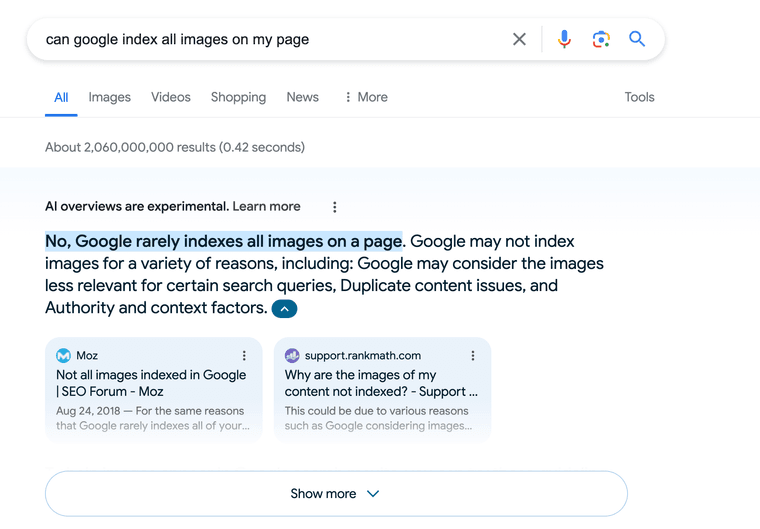This screenshot has height=529, width=760.
Task: Open the Tools button
Action: pos(639,97)
